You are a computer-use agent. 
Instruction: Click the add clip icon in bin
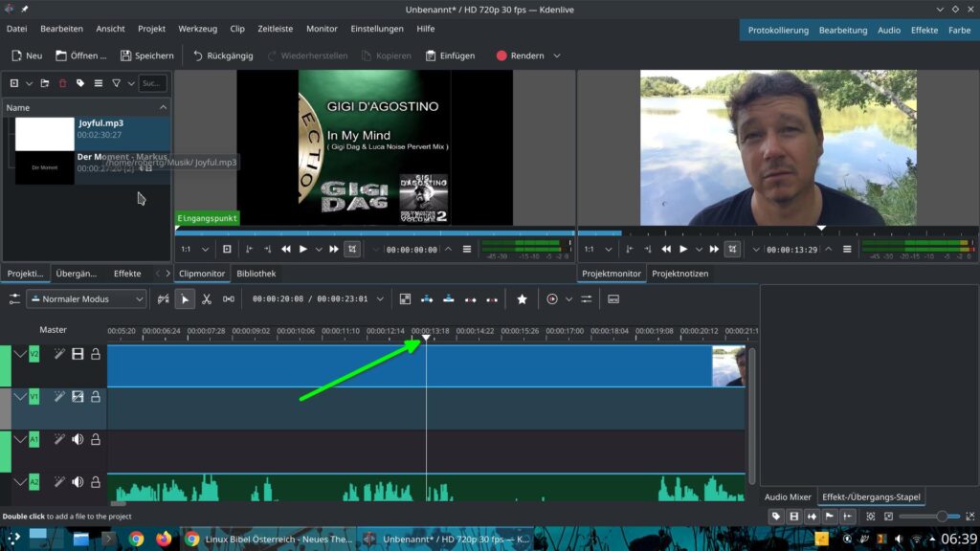pos(13,83)
